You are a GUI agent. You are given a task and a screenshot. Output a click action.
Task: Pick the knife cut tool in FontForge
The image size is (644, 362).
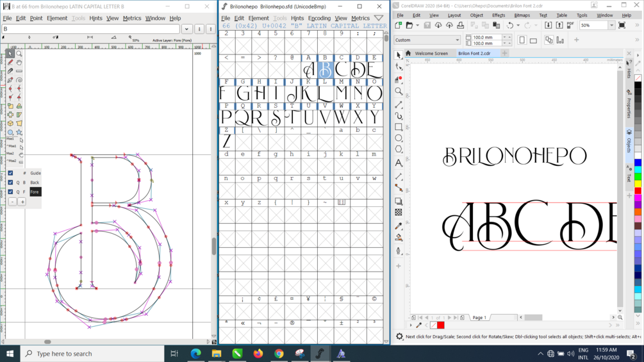point(10,71)
